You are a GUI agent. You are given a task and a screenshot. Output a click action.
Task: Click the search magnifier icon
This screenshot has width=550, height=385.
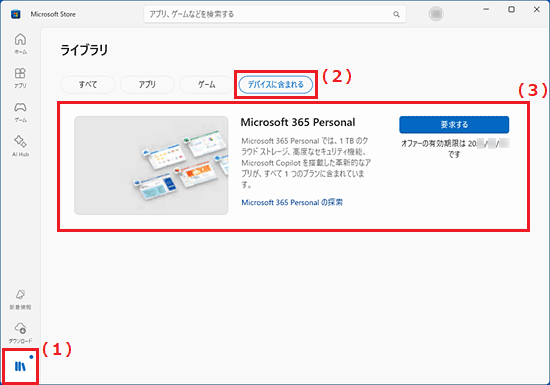click(396, 14)
